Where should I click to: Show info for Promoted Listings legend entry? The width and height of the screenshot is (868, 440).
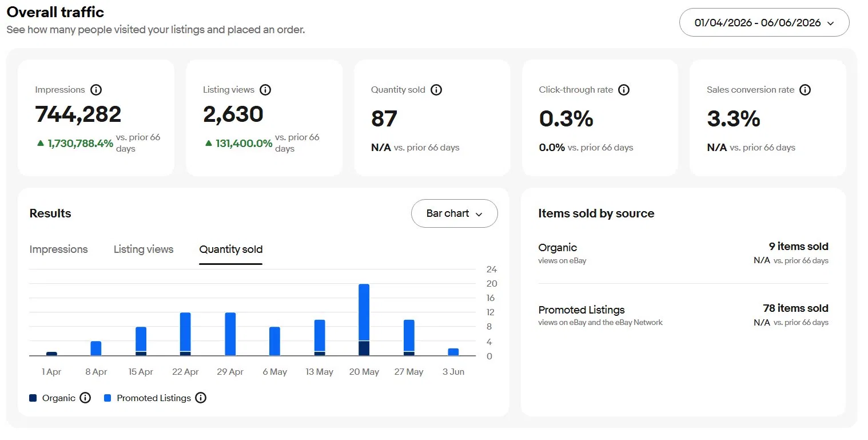(x=201, y=398)
